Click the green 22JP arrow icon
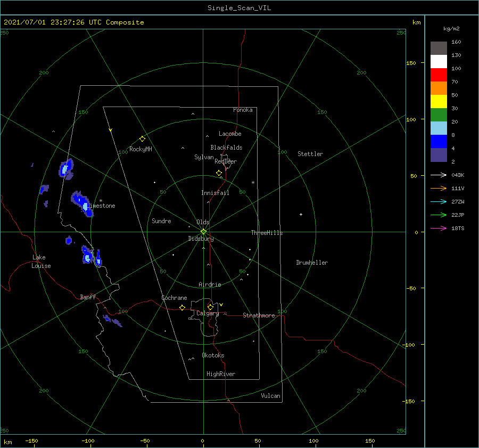The height and width of the screenshot is (448, 479). pyautogui.click(x=439, y=215)
